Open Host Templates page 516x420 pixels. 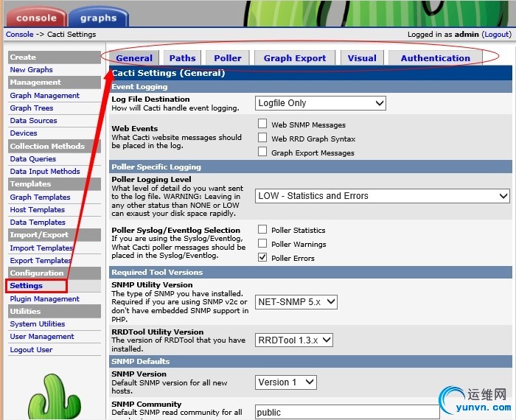point(38,209)
